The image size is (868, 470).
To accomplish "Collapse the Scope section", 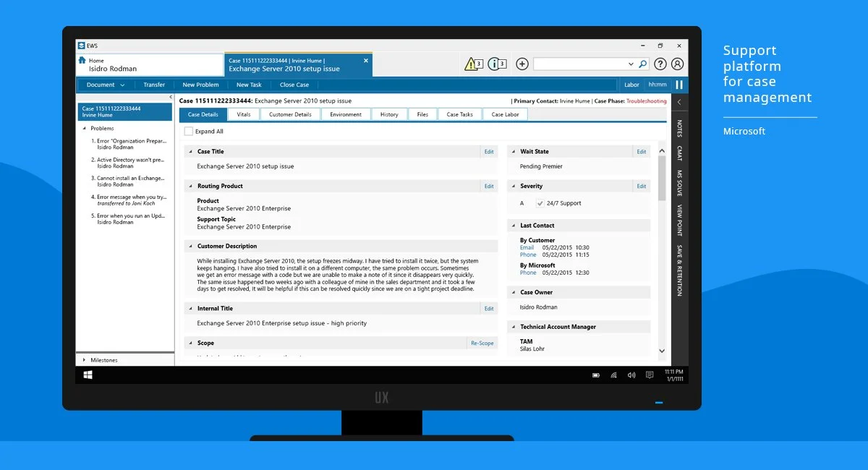I will 190,343.
